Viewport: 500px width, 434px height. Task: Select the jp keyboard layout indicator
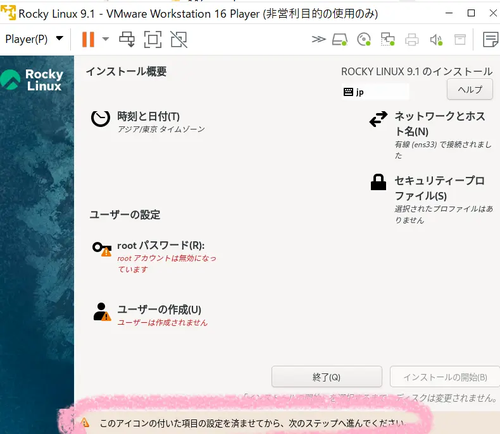pyautogui.click(x=375, y=92)
